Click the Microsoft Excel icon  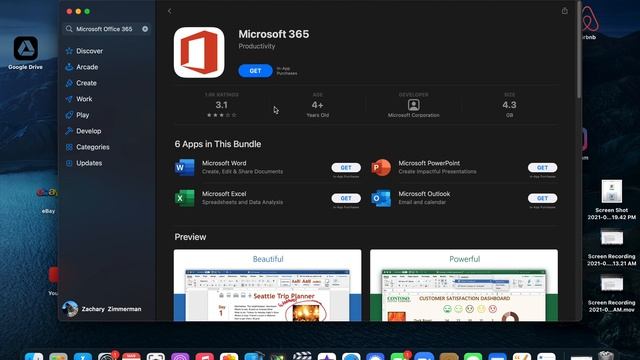[185, 198]
